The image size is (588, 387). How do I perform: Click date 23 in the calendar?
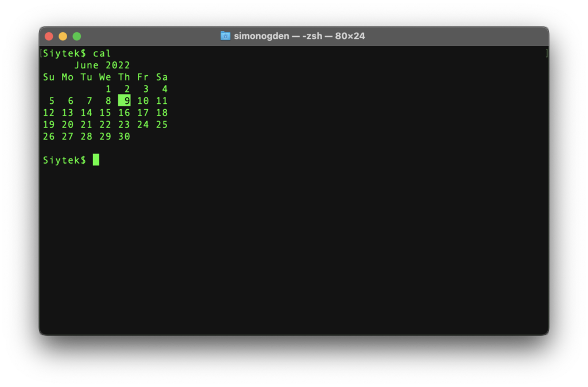(x=124, y=125)
